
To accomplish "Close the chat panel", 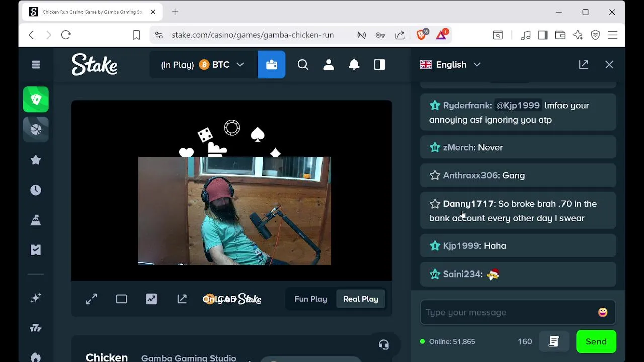I will click(x=609, y=65).
